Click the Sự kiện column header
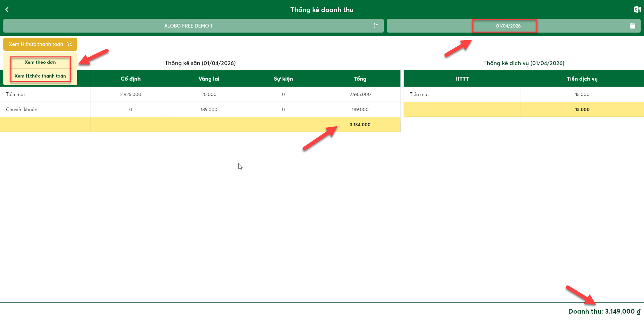Viewport: 644px width, 320px height. [283, 79]
